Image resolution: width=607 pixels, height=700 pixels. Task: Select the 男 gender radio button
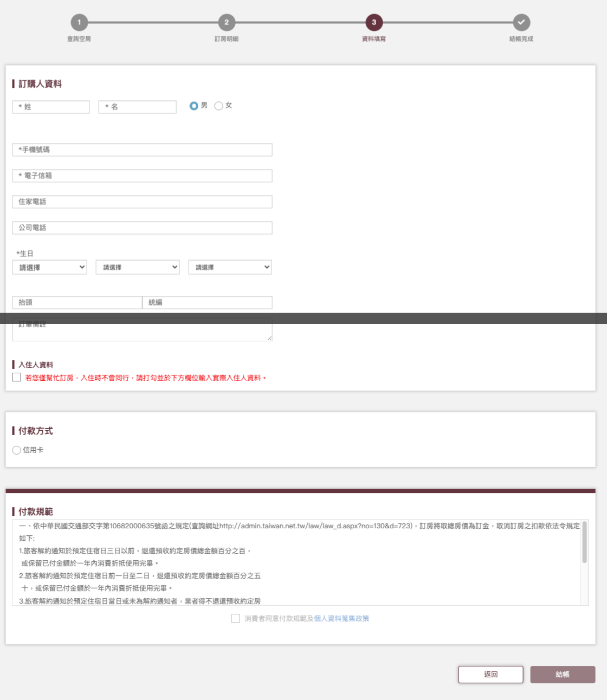pyautogui.click(x=193, y=106)
